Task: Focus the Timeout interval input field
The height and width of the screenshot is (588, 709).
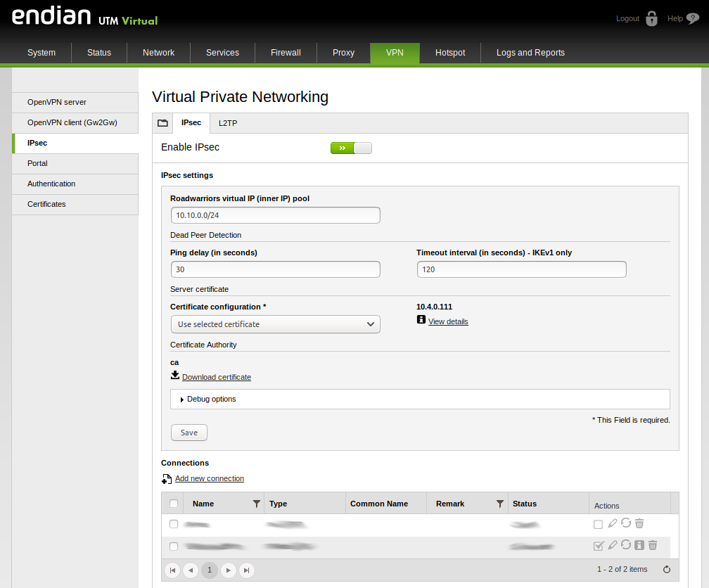Action: coord(521,269)
